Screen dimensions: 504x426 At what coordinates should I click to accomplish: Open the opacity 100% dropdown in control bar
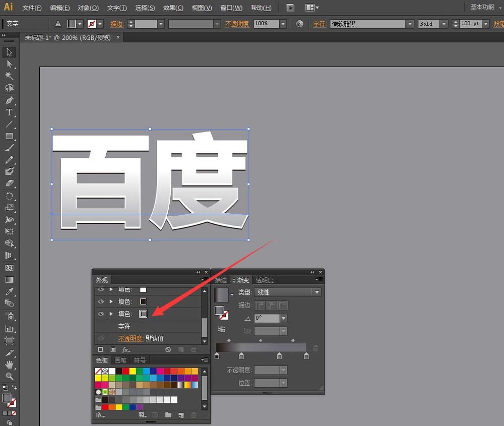[x=283, y=24]
